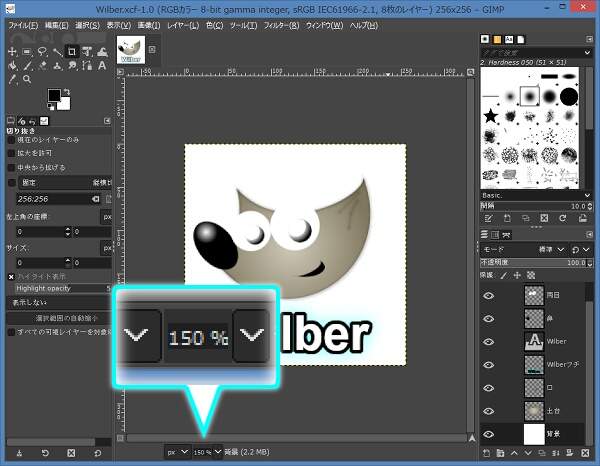This screenshot has width=600, height=466.
Task: Select the Rectangle Select tool
Action: coord(27,51)
